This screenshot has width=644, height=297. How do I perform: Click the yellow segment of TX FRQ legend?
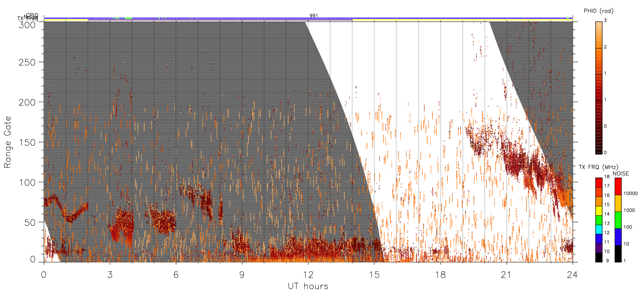click(x=598, y=211)
